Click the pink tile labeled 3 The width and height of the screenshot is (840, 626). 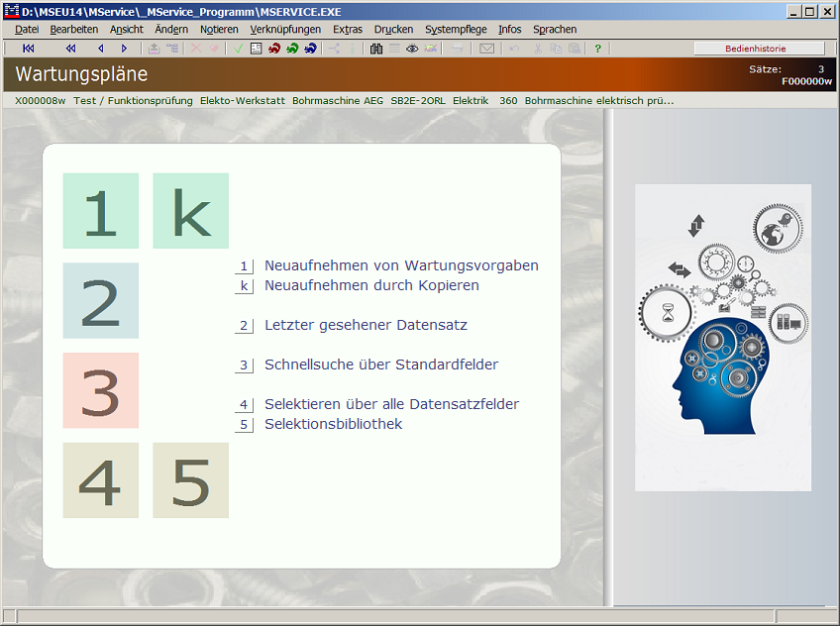pyautogui.click(x=100, y=390)
